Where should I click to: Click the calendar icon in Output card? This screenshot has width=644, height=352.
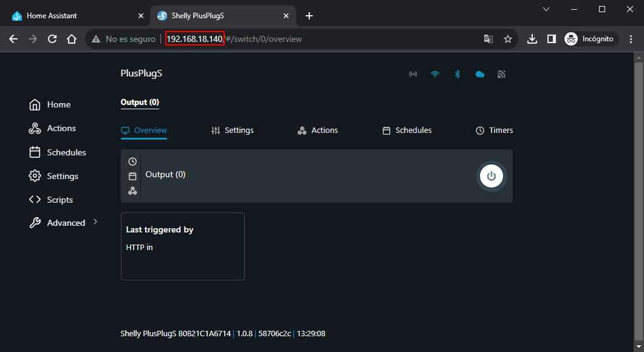[132, 177]
